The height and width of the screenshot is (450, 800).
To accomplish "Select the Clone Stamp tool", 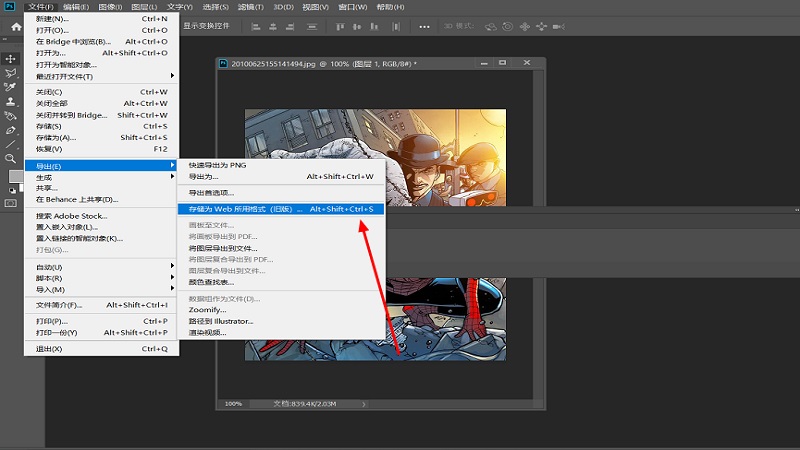I will (x=10, y=102).
